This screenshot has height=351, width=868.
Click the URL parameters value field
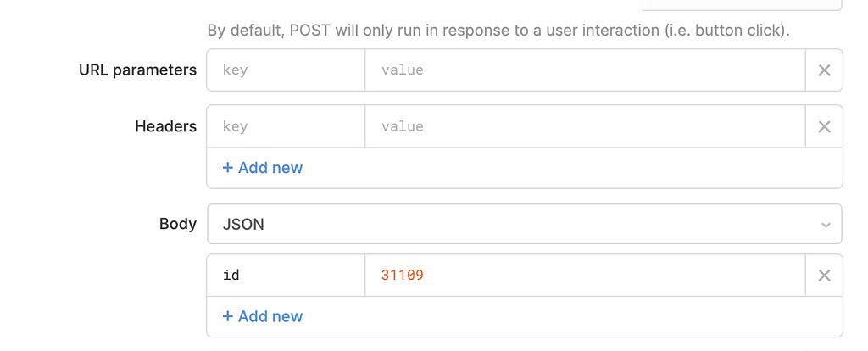(x=585, y=70)
